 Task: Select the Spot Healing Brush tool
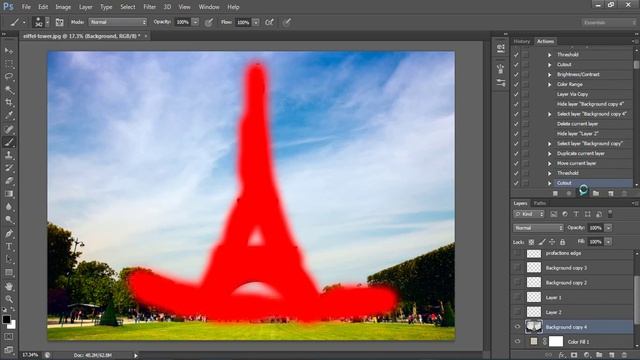[9, 129]
